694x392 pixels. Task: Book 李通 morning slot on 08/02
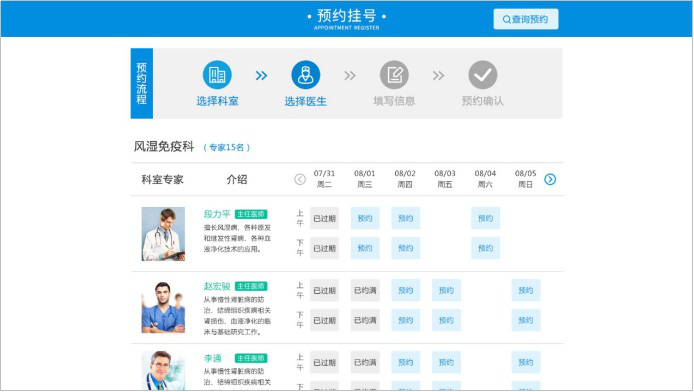(405, 362)
